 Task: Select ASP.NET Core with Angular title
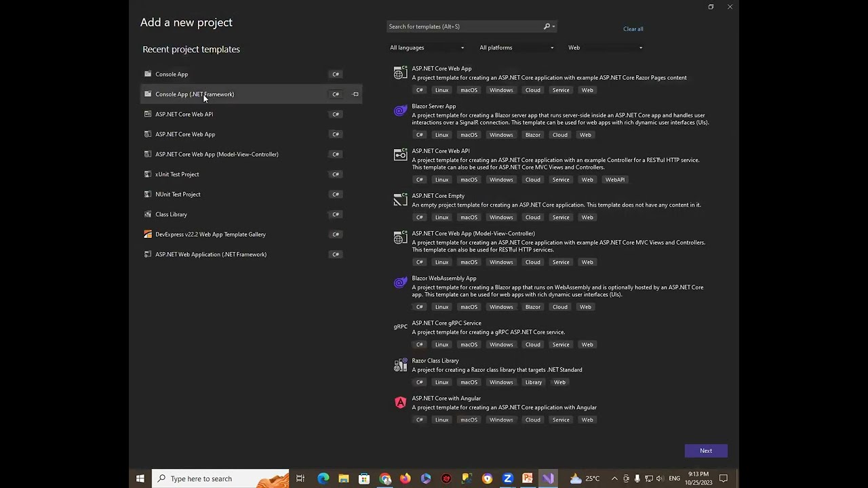click(446, 399)
